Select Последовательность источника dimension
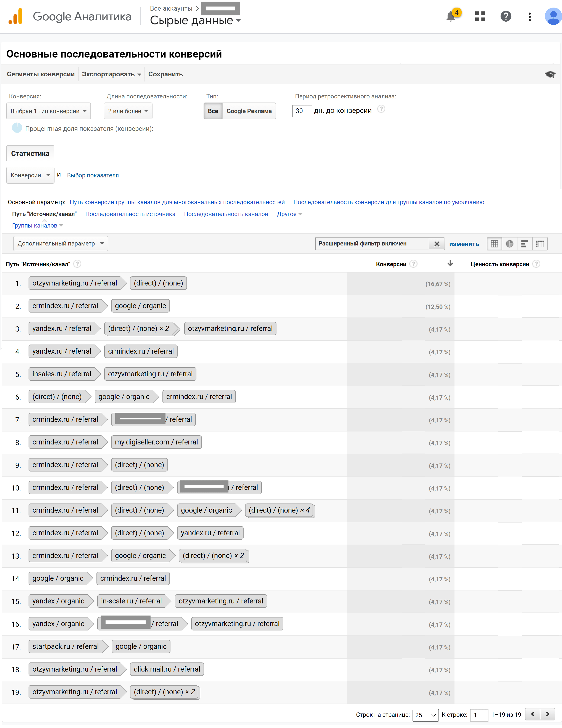Screen dimensions: 562x728 pyautogui.click(x=130, y=214)
